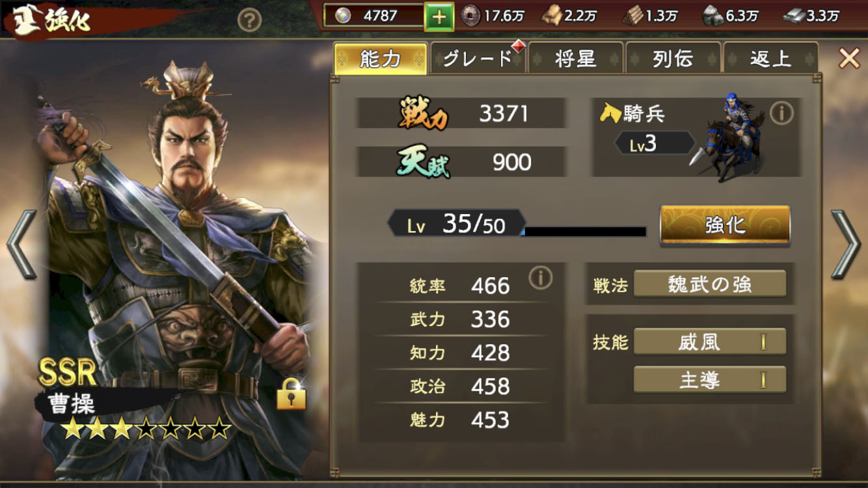The image size is (868, 488).
Task: Tap the cavalry soldier portrait
Action: coord(733,137)
